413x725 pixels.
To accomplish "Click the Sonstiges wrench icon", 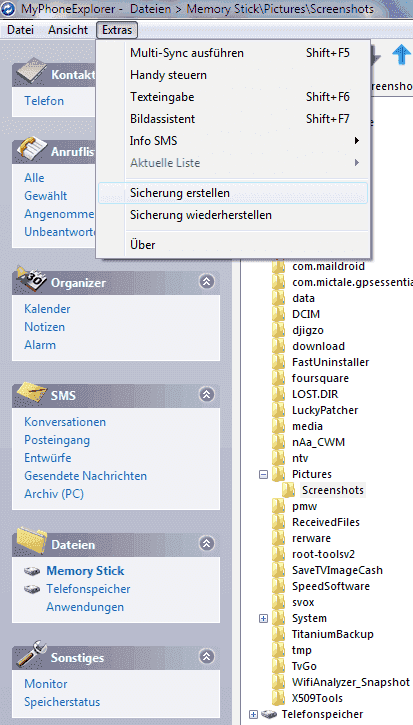I will [x=31, y=654].
